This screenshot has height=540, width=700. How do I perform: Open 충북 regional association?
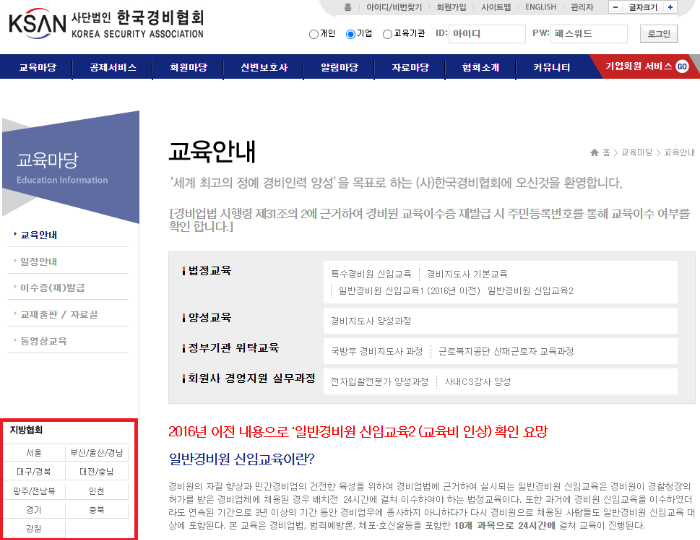click(96, 510)
